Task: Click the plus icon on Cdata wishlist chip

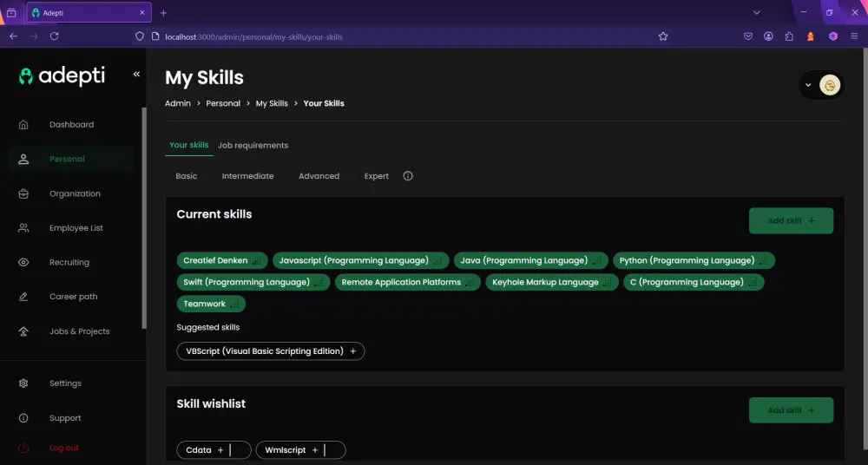Action: coord(220,450)
